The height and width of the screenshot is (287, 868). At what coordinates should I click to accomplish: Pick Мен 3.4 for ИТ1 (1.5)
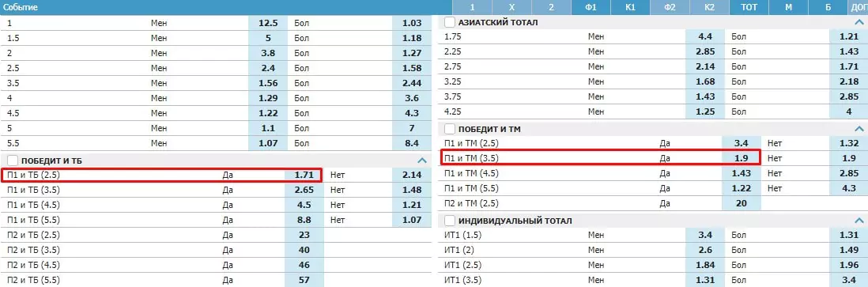coord(704,235)
